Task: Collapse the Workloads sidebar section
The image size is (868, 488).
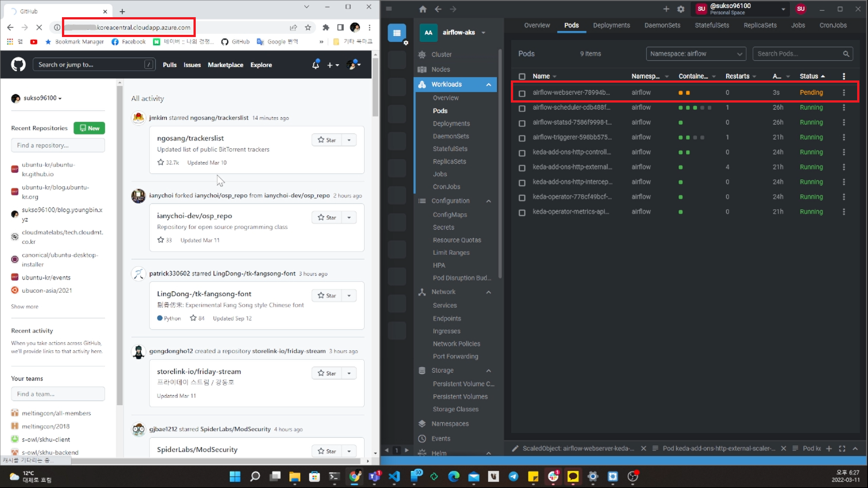Action: click(488, 84)
